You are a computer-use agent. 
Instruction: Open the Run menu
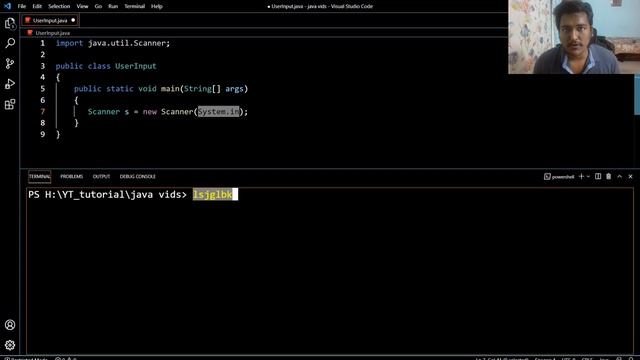click(113, 6)
